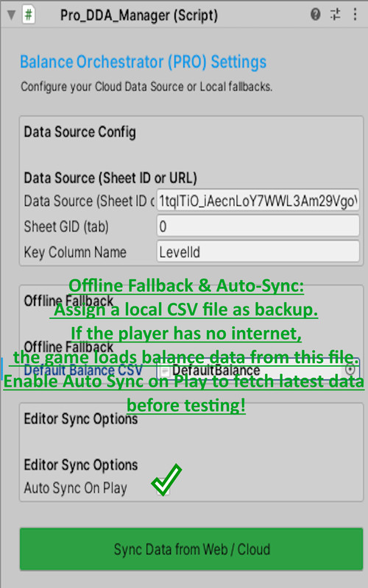Click the Auto Sync On Play label

[x=76, y=488]
